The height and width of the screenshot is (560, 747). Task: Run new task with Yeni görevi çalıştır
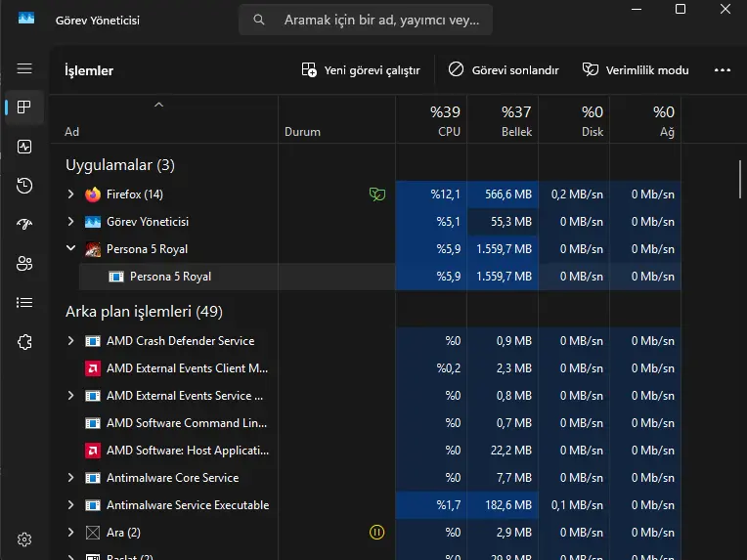[361, 70]
